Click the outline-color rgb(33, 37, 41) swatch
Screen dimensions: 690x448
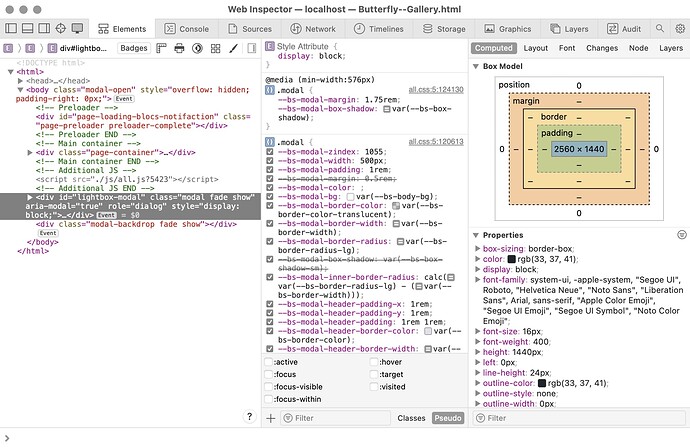pyautogui.click(x=542, y=384)
